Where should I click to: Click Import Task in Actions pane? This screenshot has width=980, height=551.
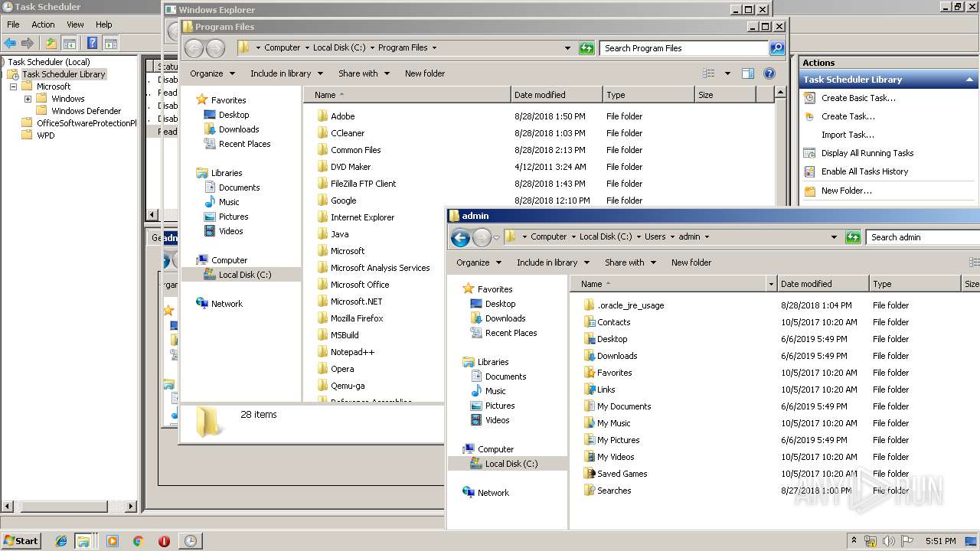point(848,135)
